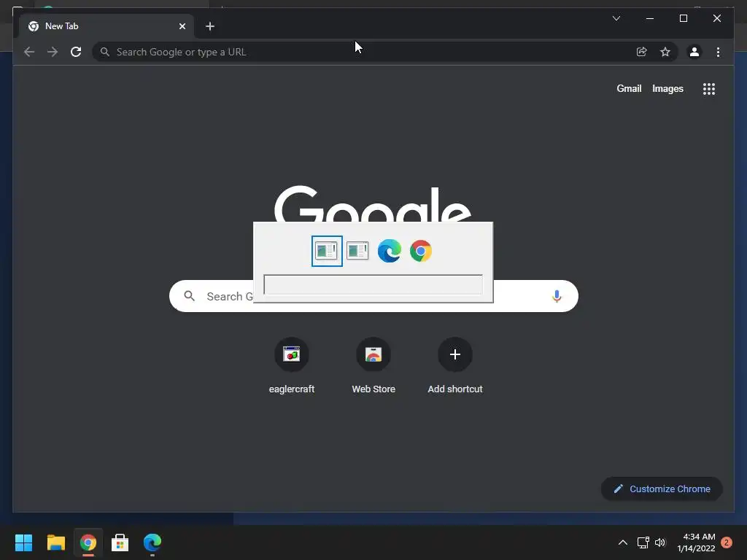The height and width of the screenshot is (560, 747).
Task: Open Chrome's three-dot menu
Action: [x=718, y=52]
